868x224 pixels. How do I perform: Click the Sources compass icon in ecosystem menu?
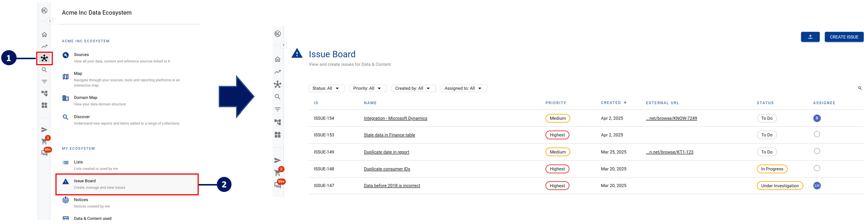pyautogui.click(x=66, y=55)
